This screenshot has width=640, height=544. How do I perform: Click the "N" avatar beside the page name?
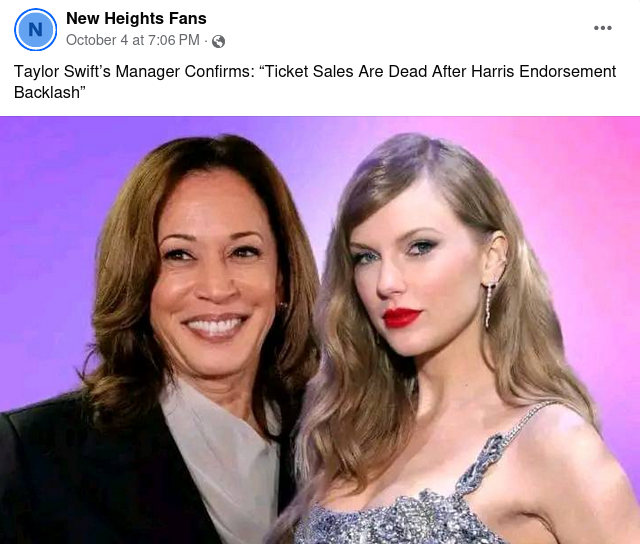[x=35, y=29]
